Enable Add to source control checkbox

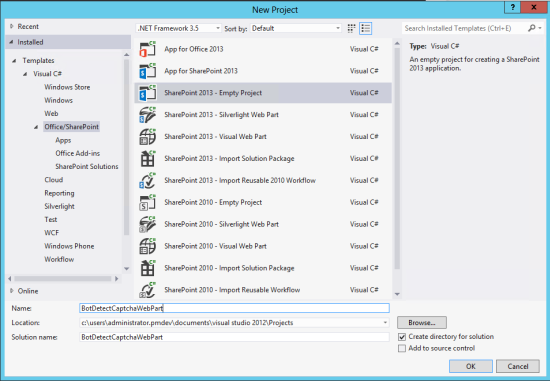[x=402, y=348]
